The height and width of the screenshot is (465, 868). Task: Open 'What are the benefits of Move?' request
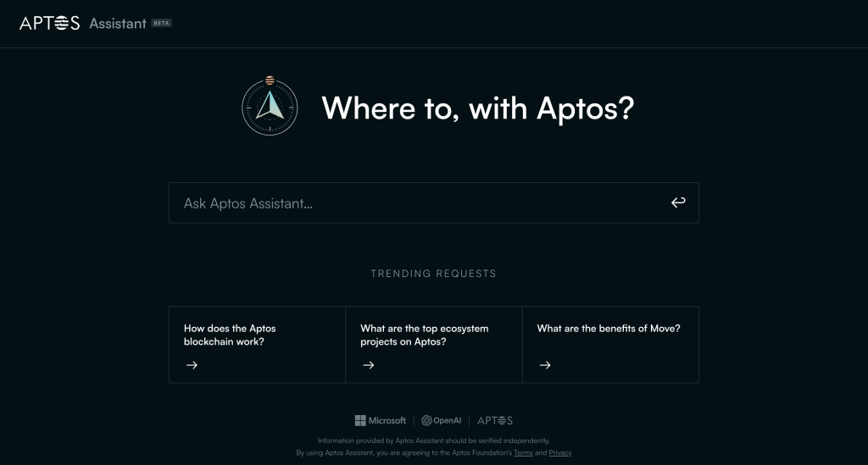[x=609, y=329]
